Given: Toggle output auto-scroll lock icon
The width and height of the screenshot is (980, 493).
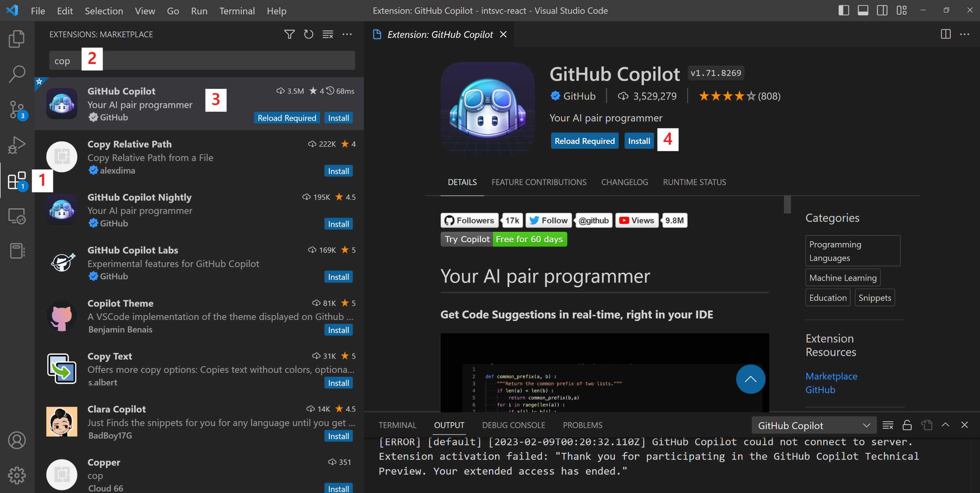Looking at the screenshot, I should pos(907,425).
